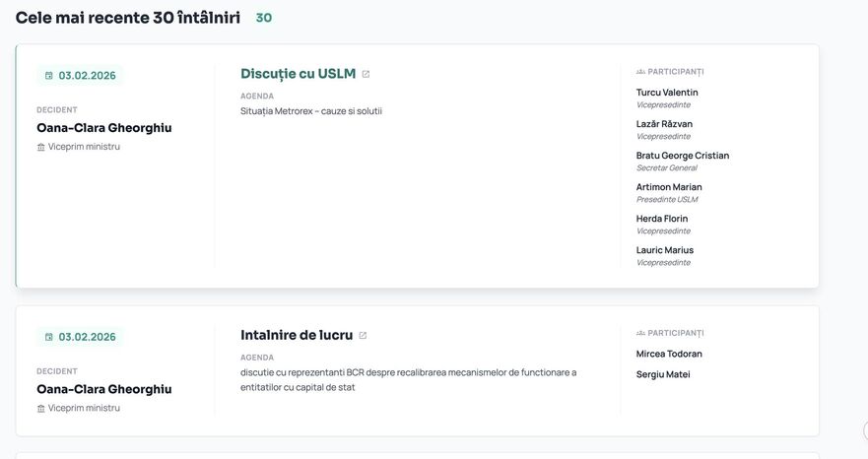
Task: Click participants icon in Intalnire de lucru card
Action: [640, 333]
